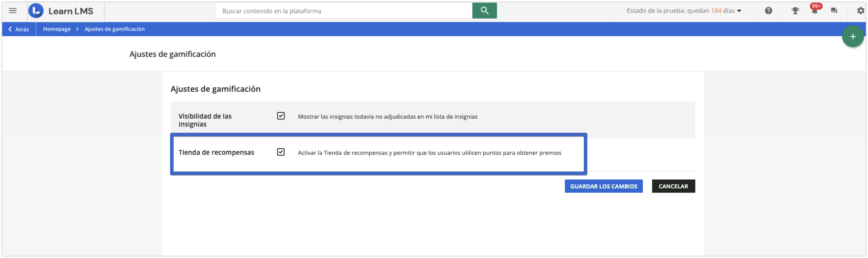Expand the trial status dropdown

point(684,11)
